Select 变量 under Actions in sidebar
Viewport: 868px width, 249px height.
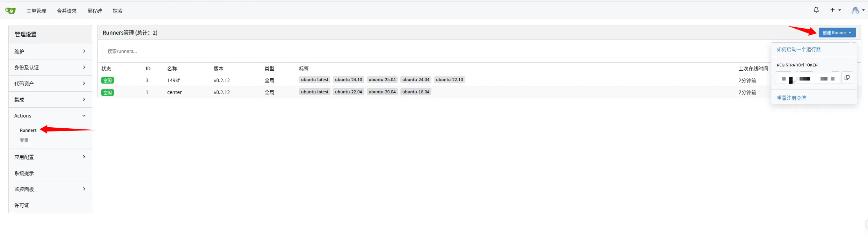tap(24, 141)
